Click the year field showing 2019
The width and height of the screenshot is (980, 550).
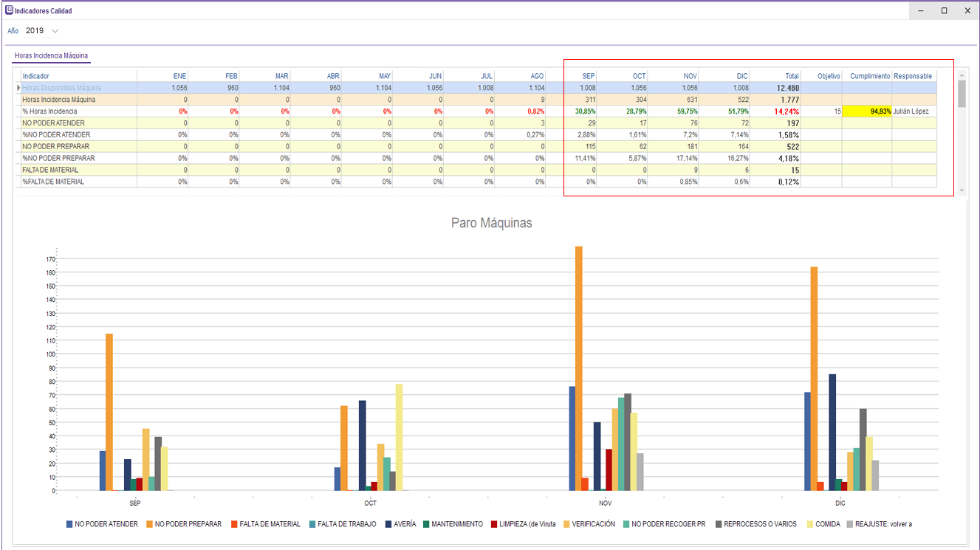35,31
